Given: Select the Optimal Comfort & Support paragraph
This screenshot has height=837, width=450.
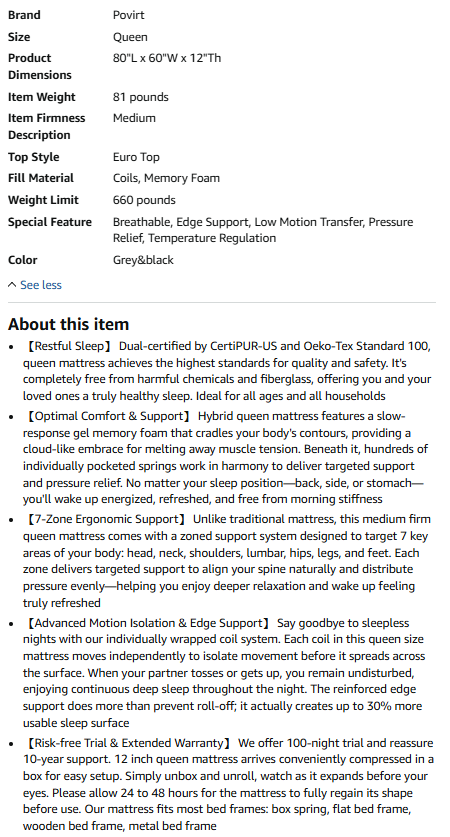Looking at the screenshot, I should pyautogui.click(x=225, y=457).
